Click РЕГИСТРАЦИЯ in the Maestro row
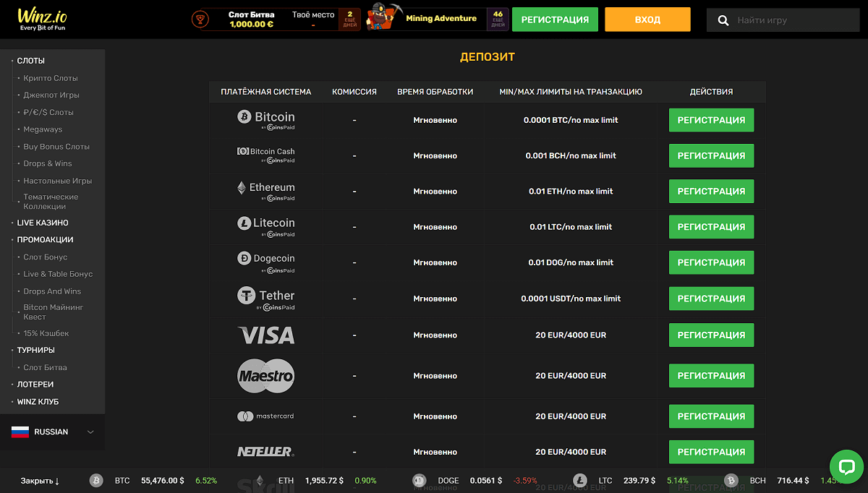 coord(711,376)
